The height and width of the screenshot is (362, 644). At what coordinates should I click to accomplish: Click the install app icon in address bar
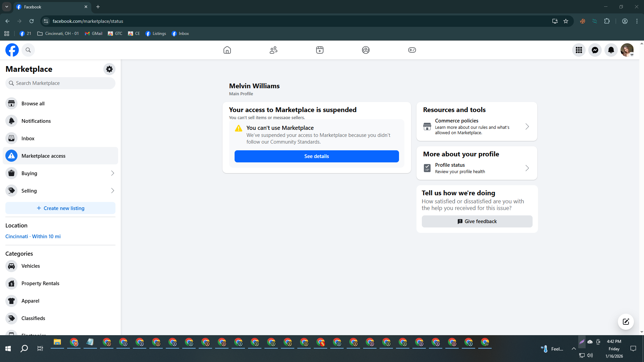coord(555,21)
